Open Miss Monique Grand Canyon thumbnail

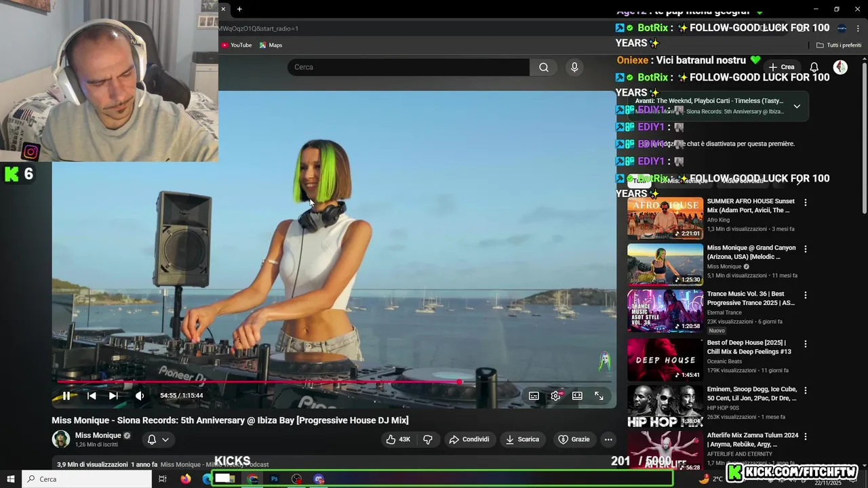665,264
